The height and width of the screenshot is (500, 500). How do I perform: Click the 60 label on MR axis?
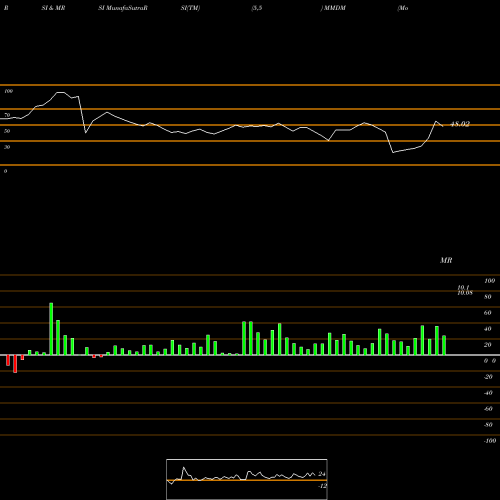click(488, 313)
